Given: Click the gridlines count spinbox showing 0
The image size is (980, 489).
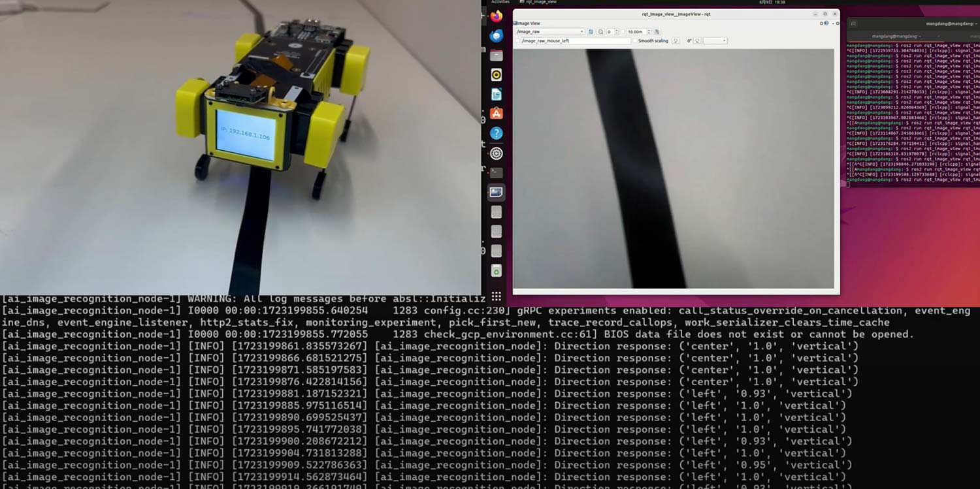Looking at the screenshot, I should pyautogui.click(x=612, y=31).
